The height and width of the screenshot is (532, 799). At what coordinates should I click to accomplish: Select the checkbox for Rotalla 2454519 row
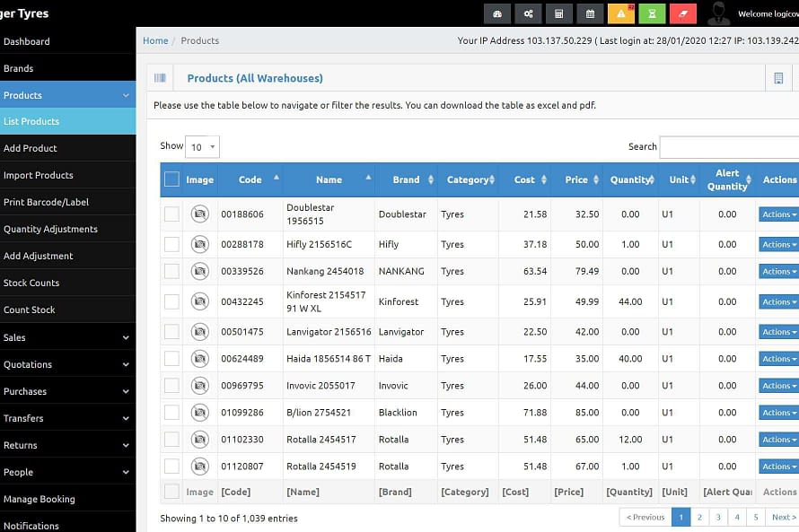coord(171,467)
